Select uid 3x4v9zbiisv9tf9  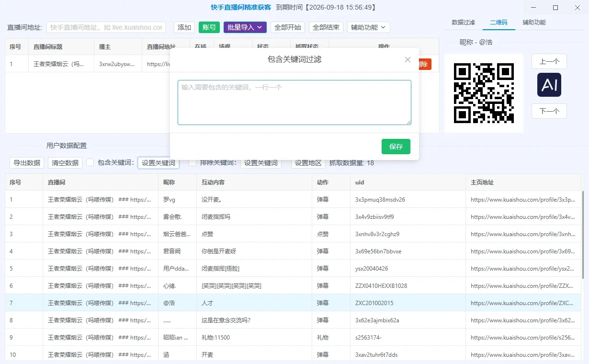coord(408,217)
